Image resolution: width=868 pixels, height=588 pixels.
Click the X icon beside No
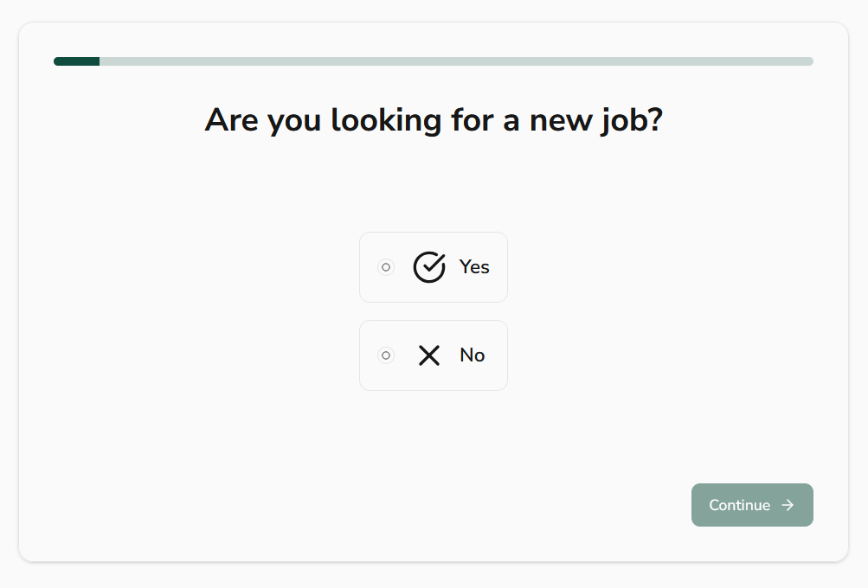click(x=429, y=355)
